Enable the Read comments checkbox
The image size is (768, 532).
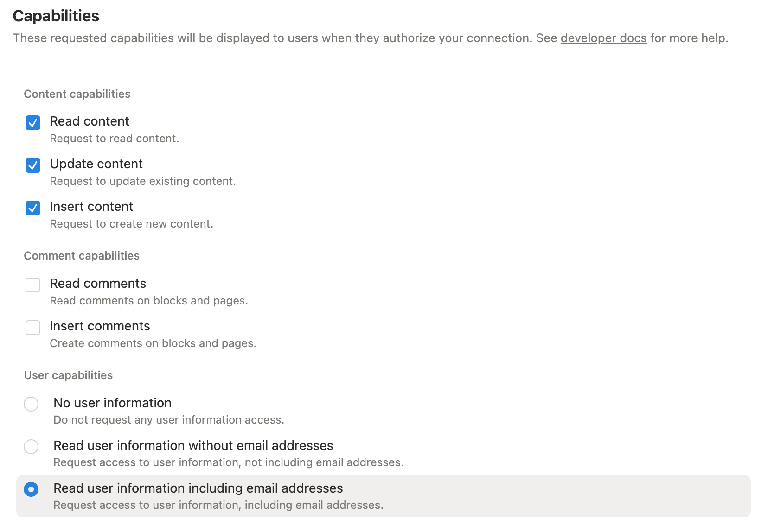[x=33, y=285]
